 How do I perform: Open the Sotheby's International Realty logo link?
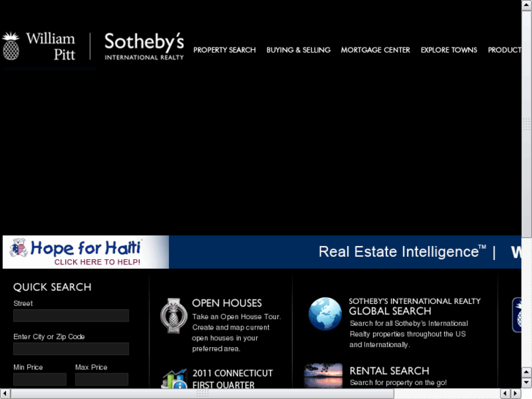pyautogui.click(x=144, y=47)
